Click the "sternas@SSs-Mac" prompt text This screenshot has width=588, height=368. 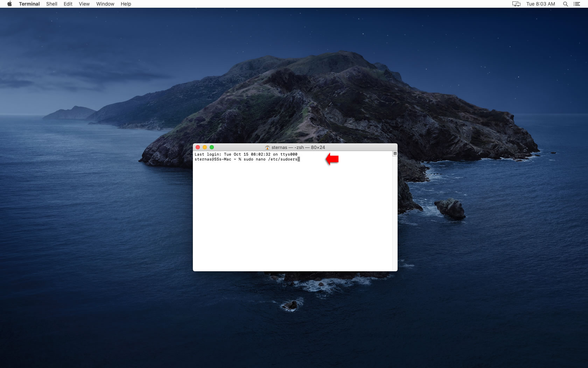(213, 159)
